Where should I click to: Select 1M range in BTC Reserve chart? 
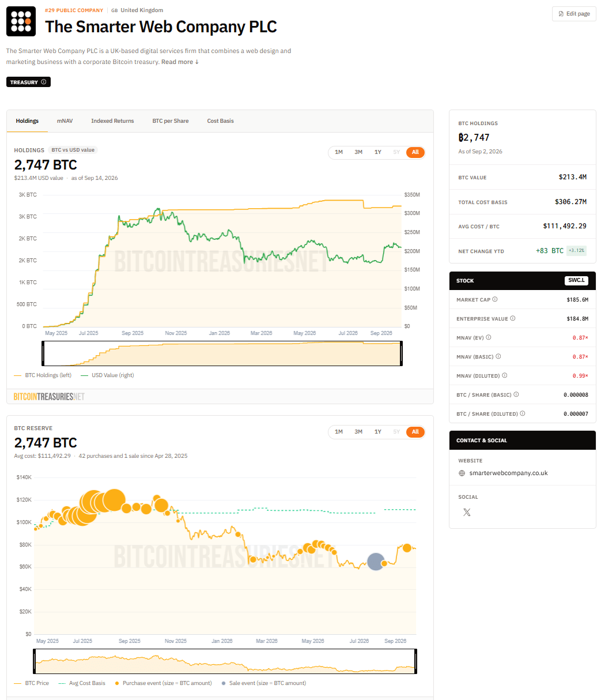[339, 432]
